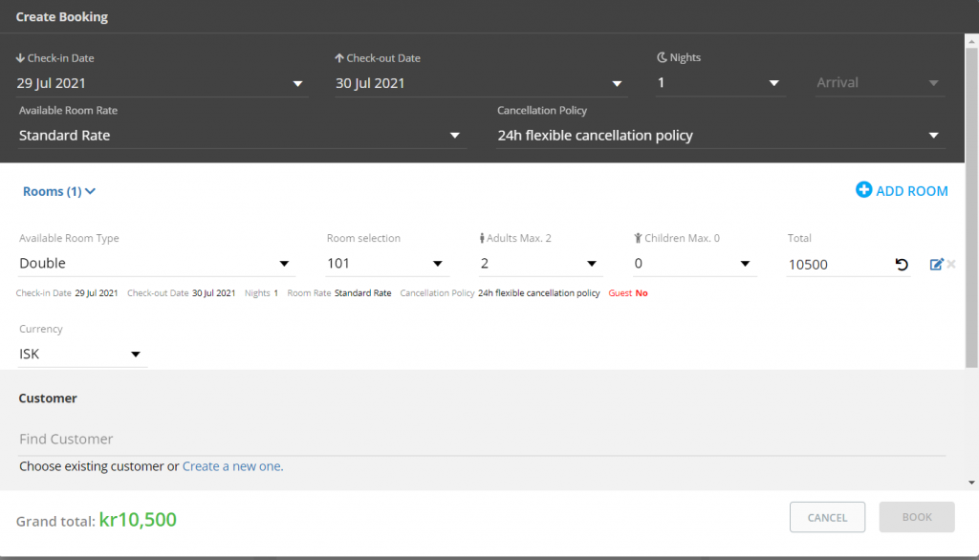Screen dimensions: 979x560
Task: Open the Available Room Rate dropdown
Action: [x=242, y=136]
